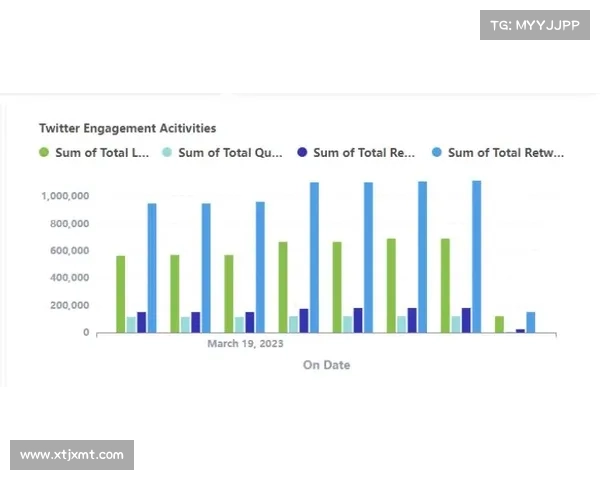
Task: Click the short blue bar in the rightmost group
Action: point(531,322)
